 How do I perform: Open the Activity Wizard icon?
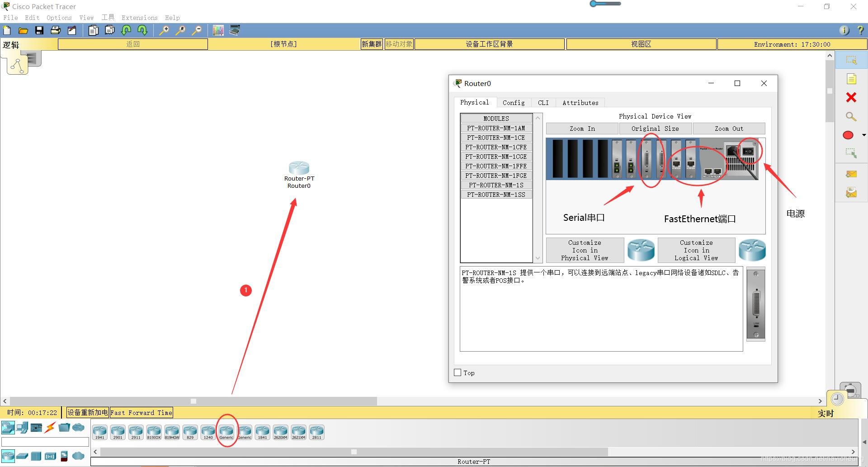[72, 30]
